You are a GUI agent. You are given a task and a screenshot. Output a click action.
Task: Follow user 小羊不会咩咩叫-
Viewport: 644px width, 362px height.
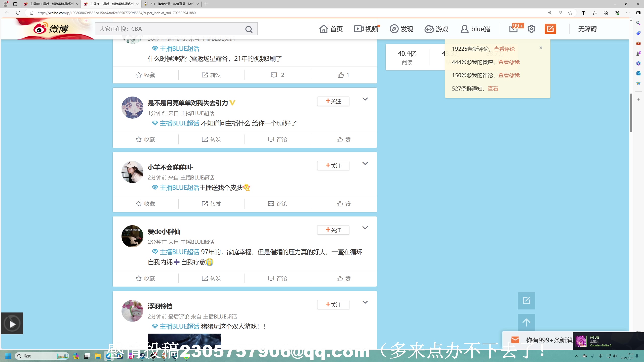click(333, 166)
